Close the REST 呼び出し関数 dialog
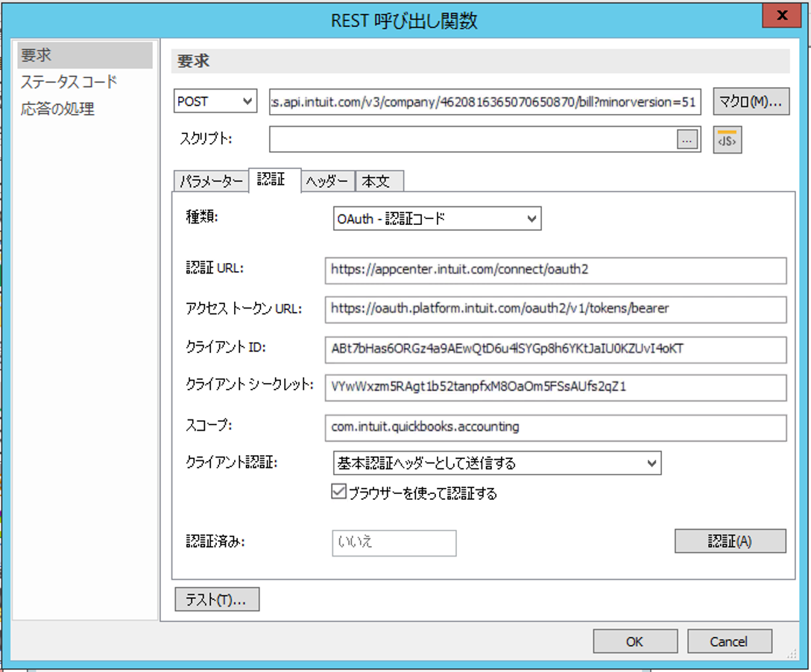Viewport: 811px width, 672px height. [x=781, y=16]
